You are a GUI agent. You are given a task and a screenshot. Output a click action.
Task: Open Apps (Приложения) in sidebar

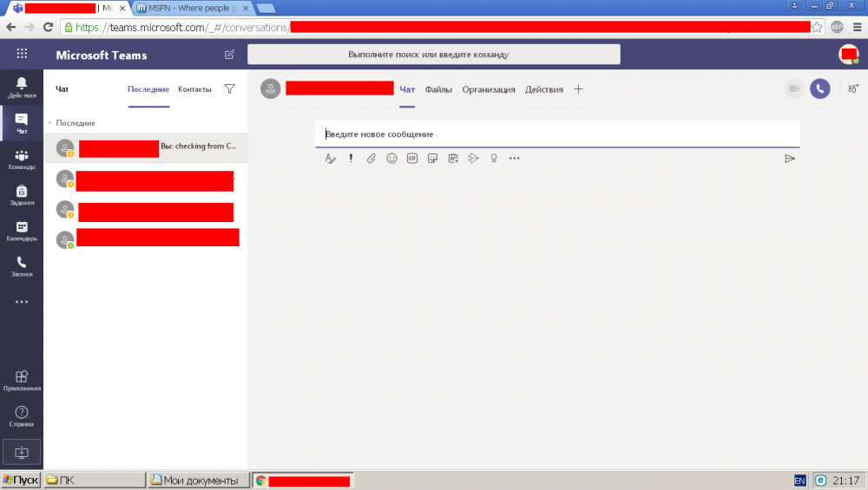(22, 381)
